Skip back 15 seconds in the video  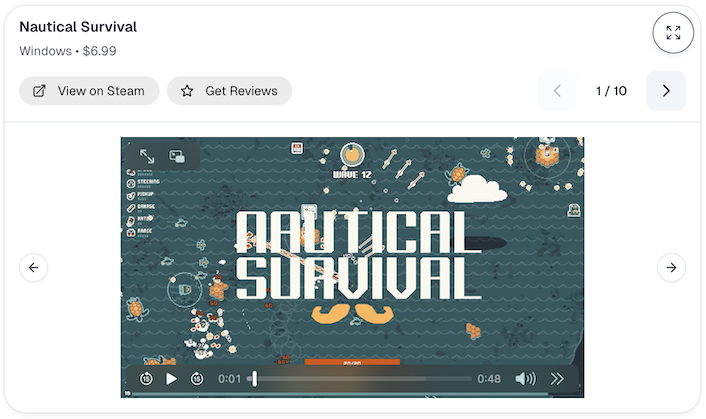point(146,379)
